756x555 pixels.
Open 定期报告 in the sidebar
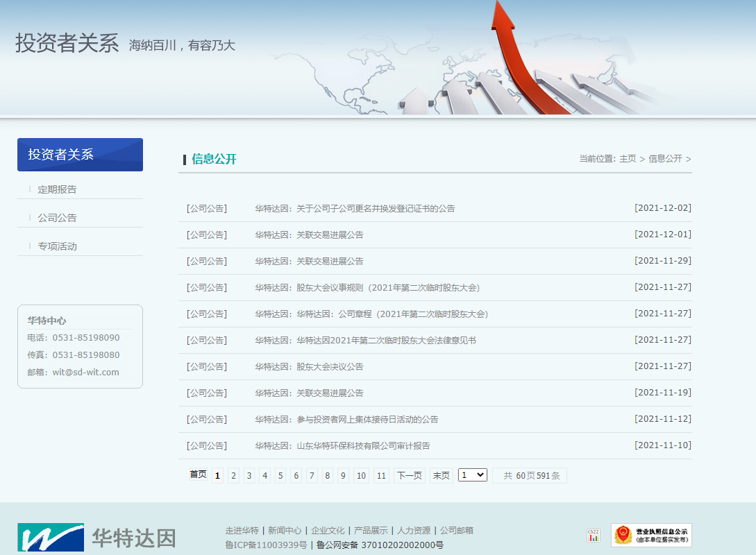[x=58, y=189]
